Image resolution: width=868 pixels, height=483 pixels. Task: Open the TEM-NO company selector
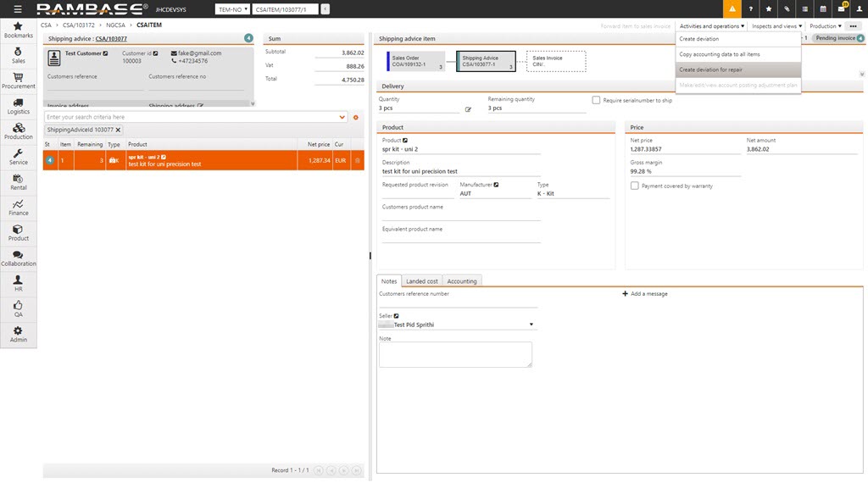(x=233, y=8)
